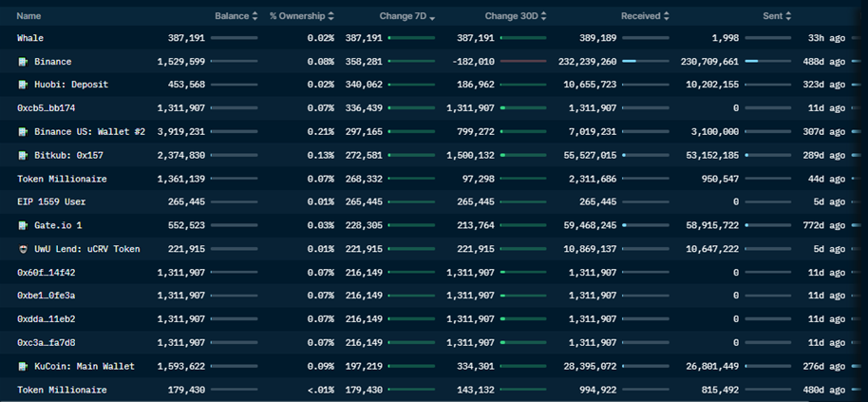Click the Binance exchange icon
Viewport: 868px width, 402px height.
(x=23, y=62)
